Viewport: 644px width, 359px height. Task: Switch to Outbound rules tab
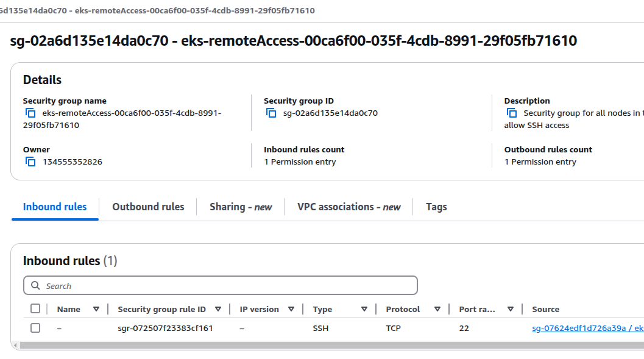click(148, 207)
